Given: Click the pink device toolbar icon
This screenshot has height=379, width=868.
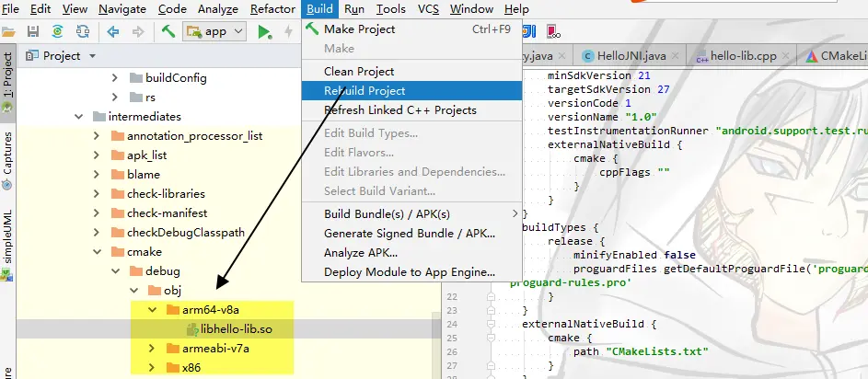Looking at the screenshot, I should (x=553, y=31).
